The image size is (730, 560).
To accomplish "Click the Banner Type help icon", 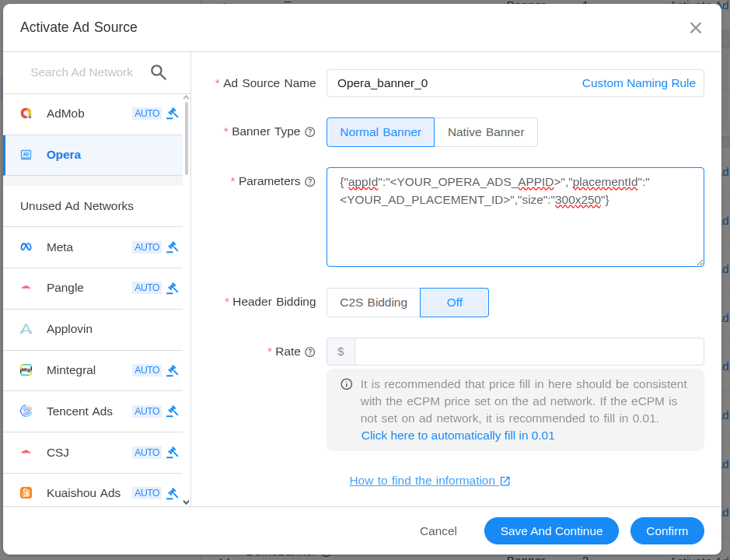I will point(310,132).
